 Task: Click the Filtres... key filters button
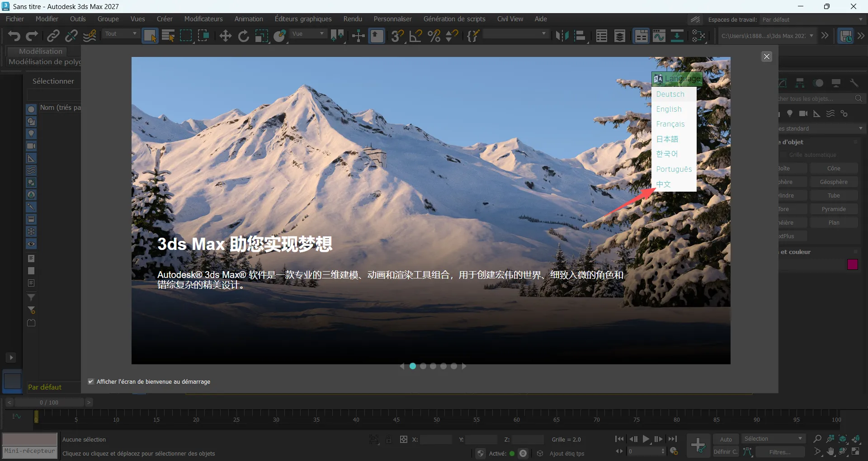(780, 452)
